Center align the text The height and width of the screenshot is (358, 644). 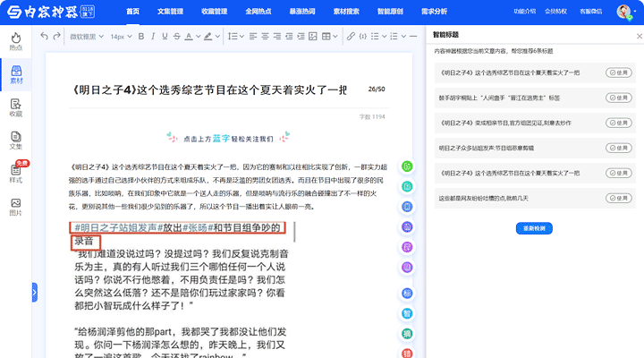click(265, 36)
